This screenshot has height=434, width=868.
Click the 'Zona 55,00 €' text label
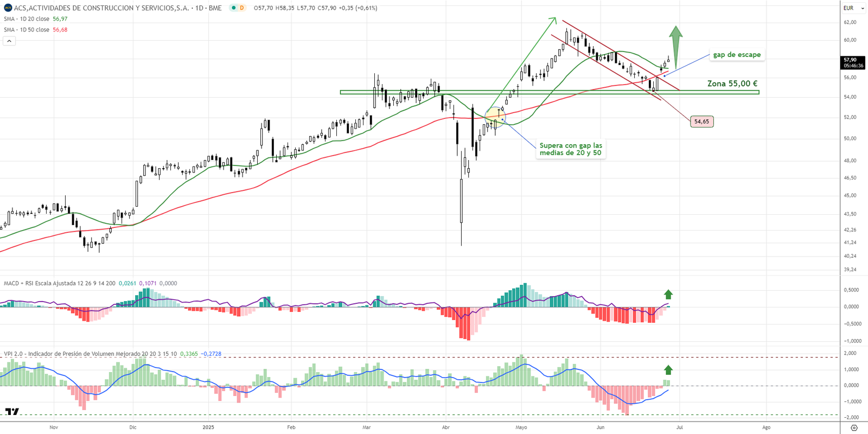pyautogui.click(x=732, y=84)
